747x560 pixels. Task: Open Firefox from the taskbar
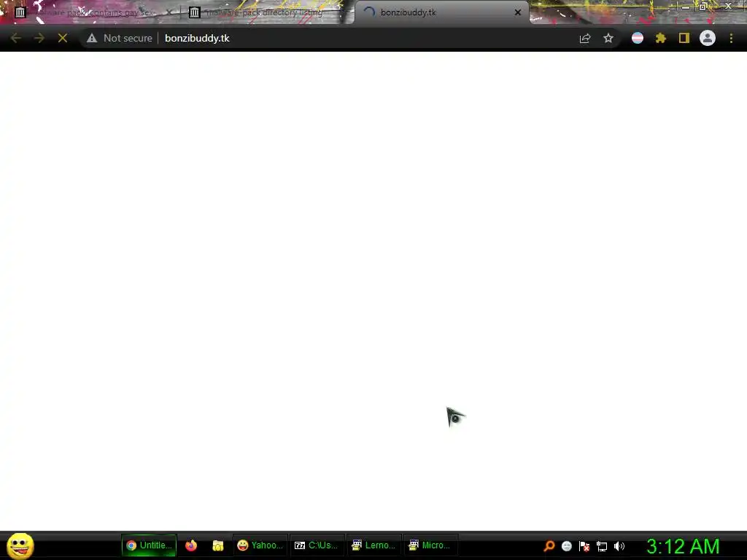[x=191, y=545]
